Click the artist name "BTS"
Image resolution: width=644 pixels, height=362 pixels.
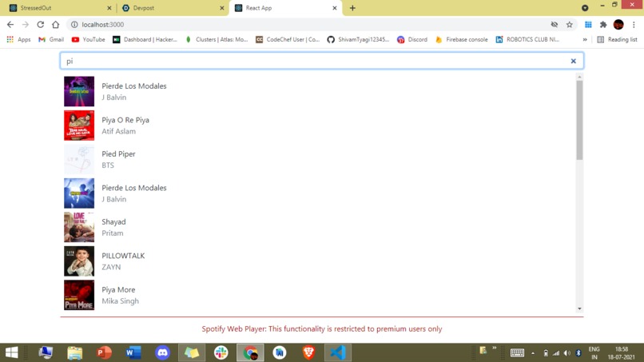[x=108, y=165]
